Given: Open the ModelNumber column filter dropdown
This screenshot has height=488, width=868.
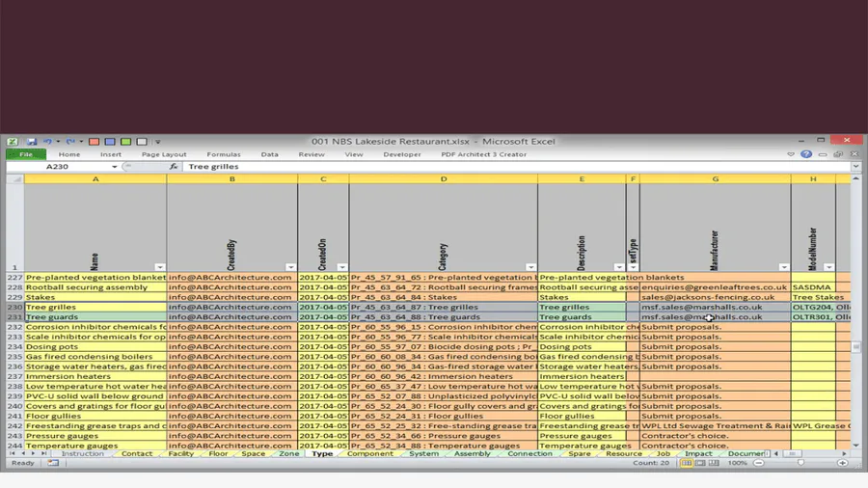Looking at the screenshot, I should (828, 267).
